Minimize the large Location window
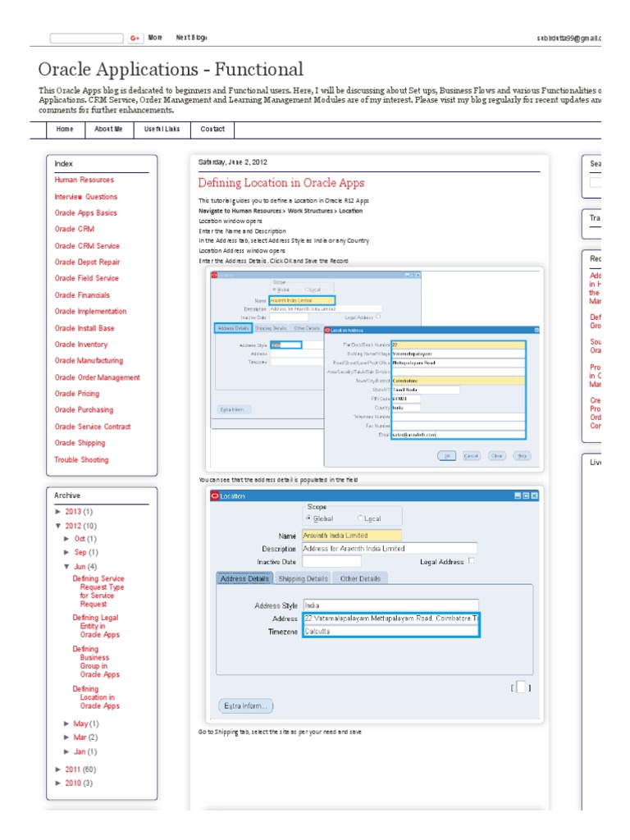The width and height of the screenshot is (630, 840). tap(518, 495)
